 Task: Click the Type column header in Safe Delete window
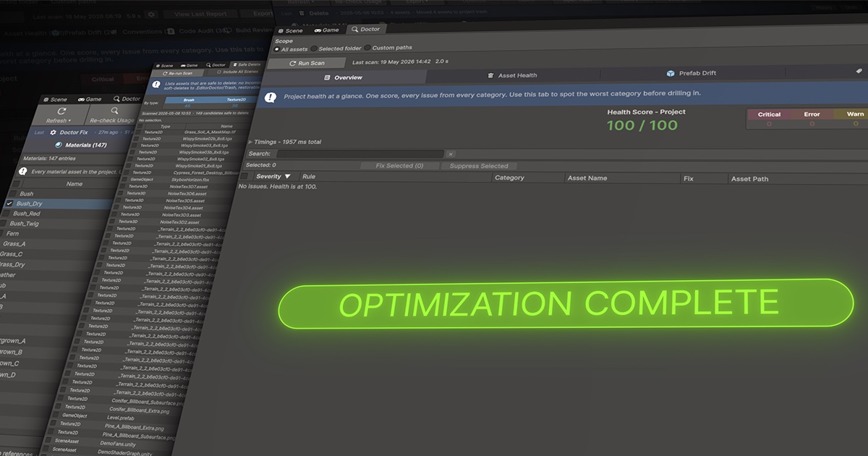[164, 127]
